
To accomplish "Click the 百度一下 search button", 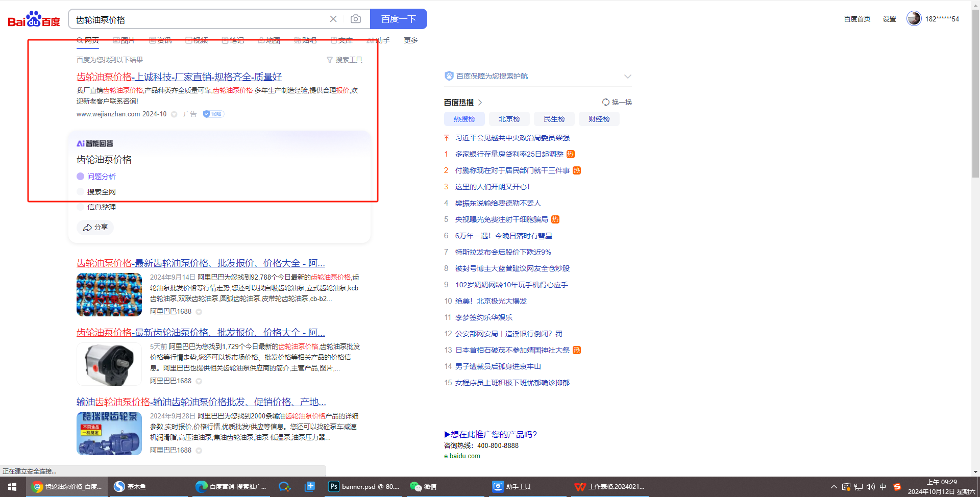I will 398,19.
